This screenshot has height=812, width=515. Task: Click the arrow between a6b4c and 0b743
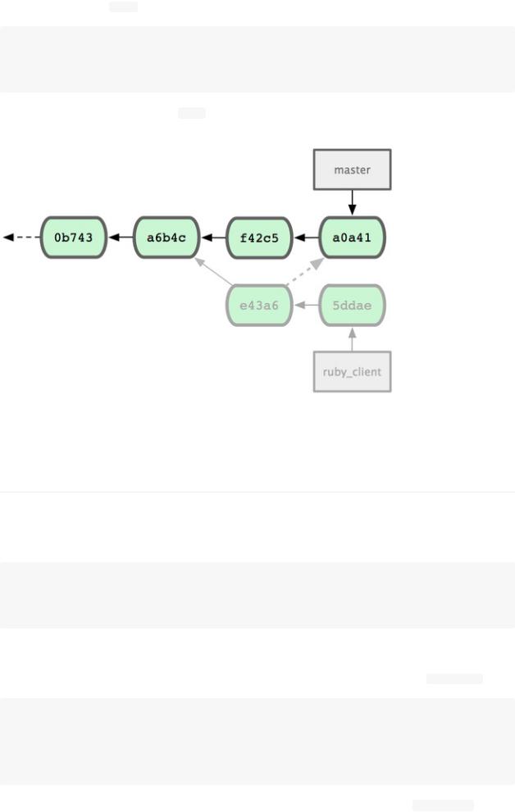click(x=121, y=237)
